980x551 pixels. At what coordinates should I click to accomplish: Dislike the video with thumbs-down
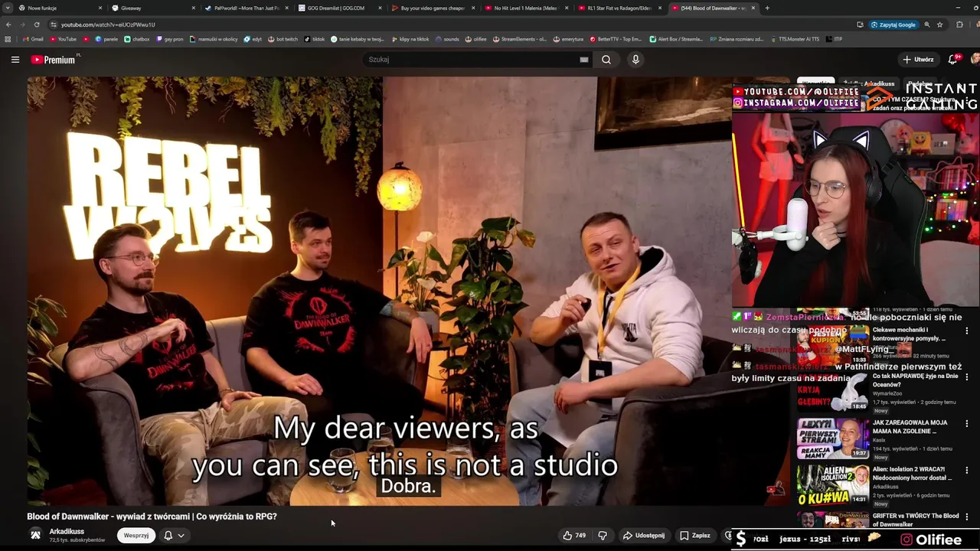point(603,536)
